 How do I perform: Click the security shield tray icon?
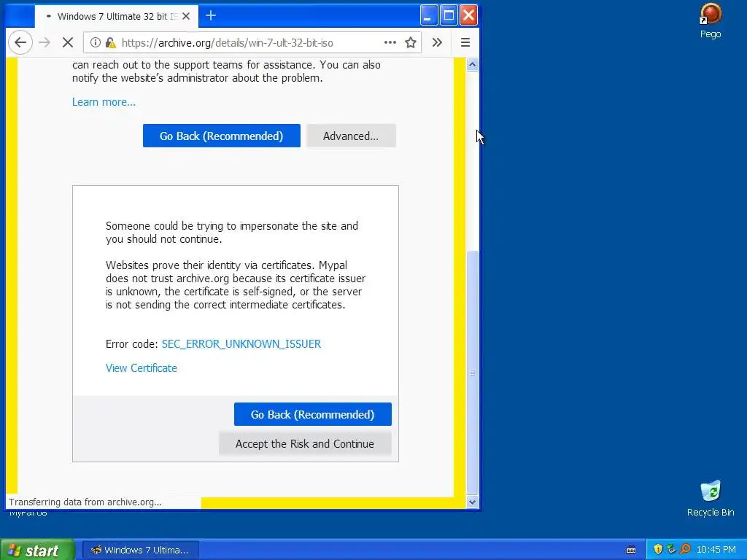pos(658,550)
